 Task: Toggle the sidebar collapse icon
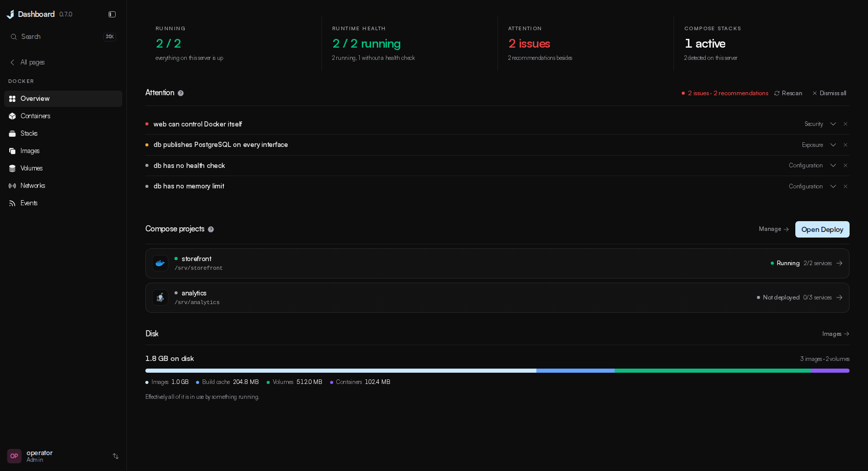[112, 14]
